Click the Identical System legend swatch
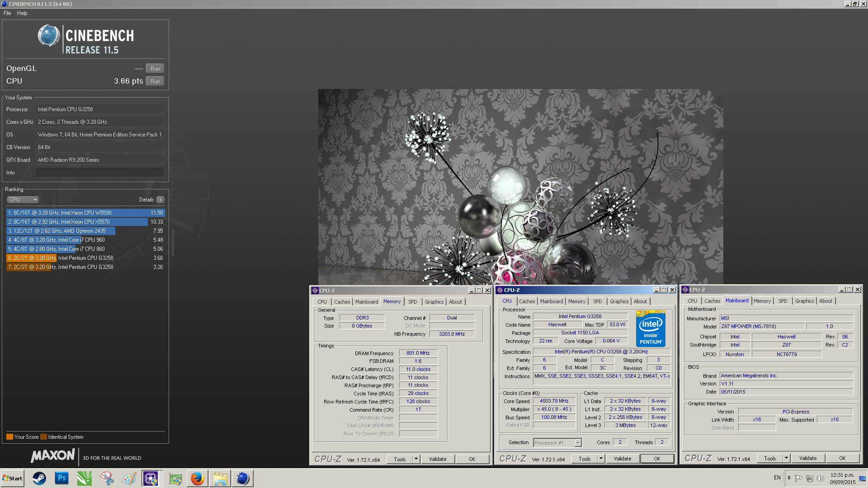The width and height of the screenshot is (868, 488). pyautogui.click(x=43, y=437)
